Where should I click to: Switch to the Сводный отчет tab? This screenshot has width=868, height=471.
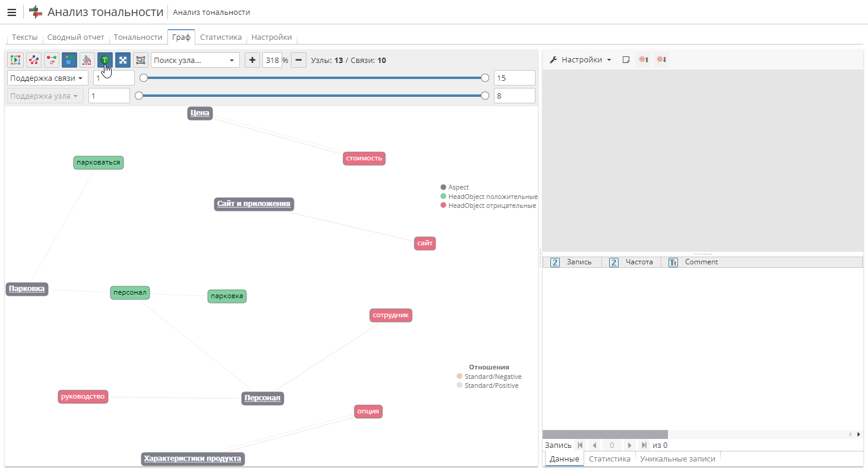click(x=75, y=37)
